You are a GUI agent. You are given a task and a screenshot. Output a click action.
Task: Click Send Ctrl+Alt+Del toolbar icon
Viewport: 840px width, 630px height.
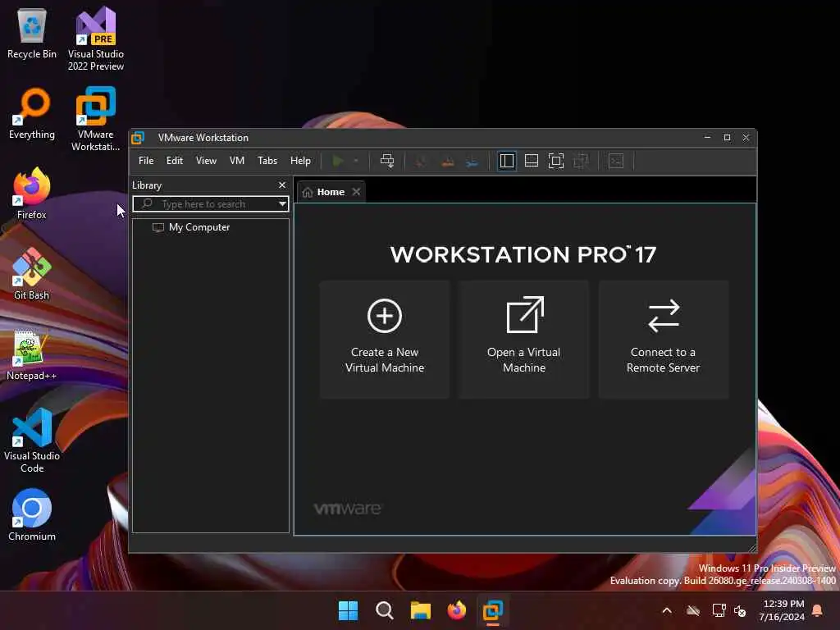(387, 161)
